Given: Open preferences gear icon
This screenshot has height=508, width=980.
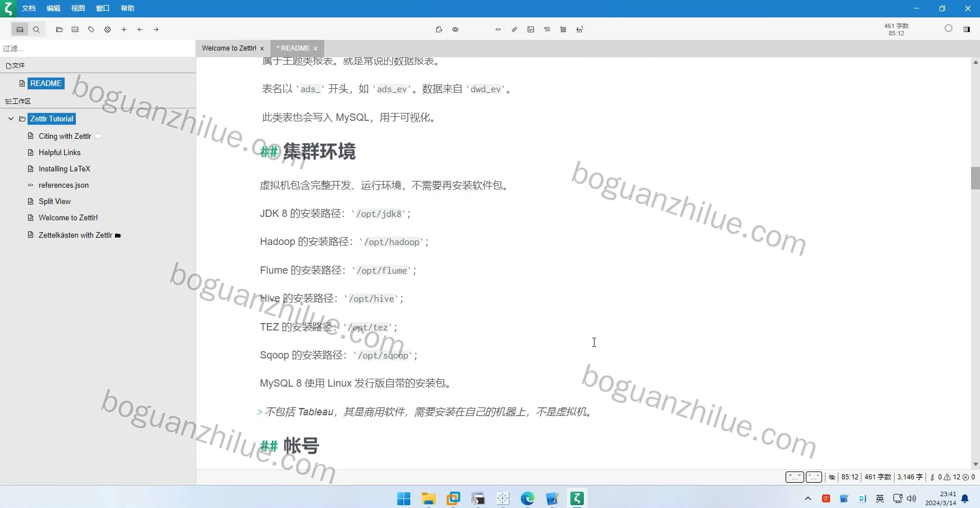Looking at the screenshot, I should click(107, 30).
